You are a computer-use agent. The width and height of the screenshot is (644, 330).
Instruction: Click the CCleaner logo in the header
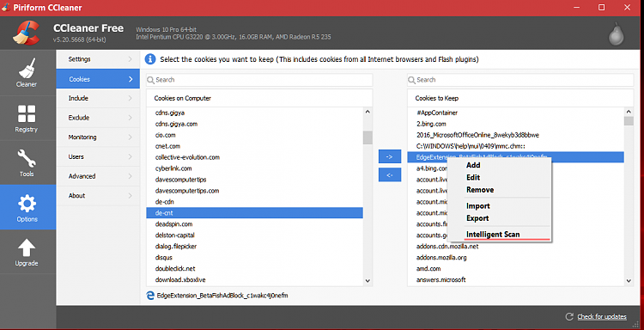(26, 33)
